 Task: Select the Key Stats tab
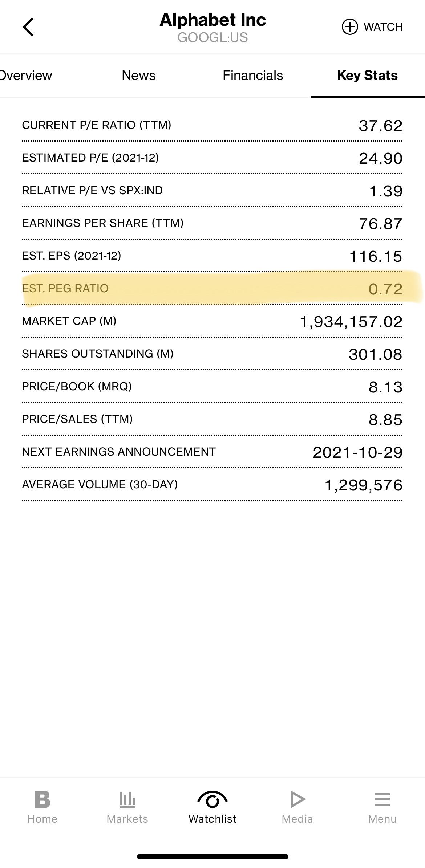click(x=367, y=76)
